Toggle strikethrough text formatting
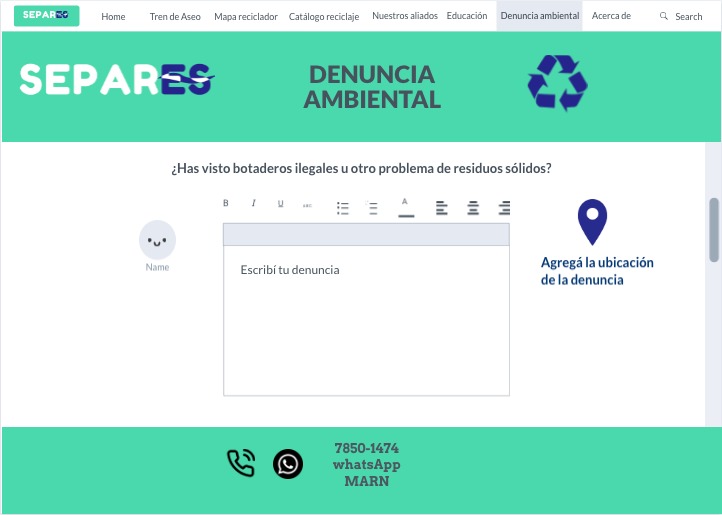 click(307, 205)
